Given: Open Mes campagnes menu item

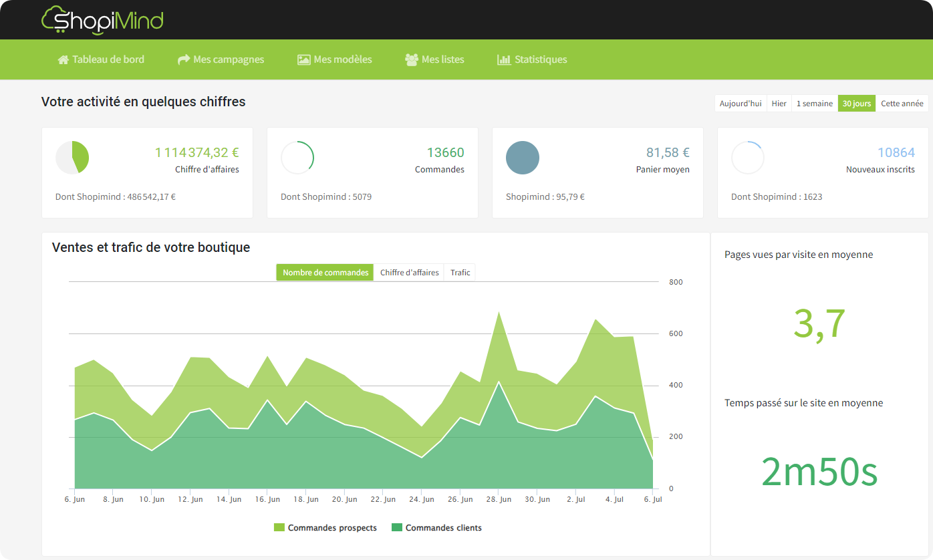Looking at the screenshot, I should (x=221, y=59).
